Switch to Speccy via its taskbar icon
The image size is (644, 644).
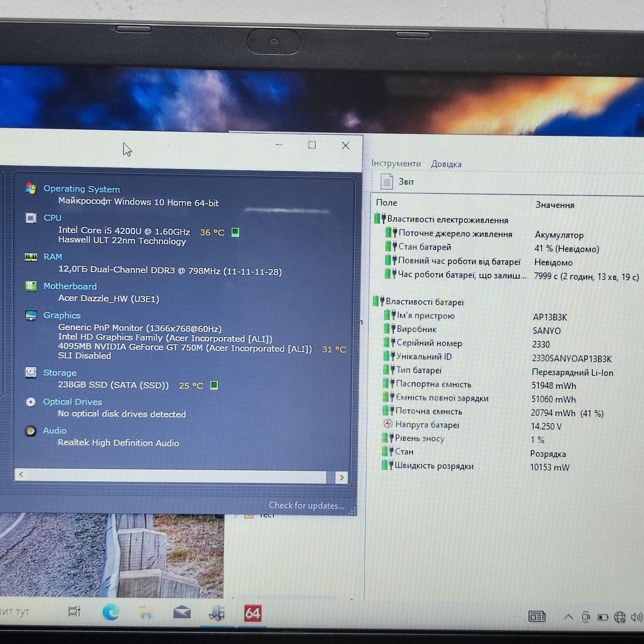tap(217, 612)
